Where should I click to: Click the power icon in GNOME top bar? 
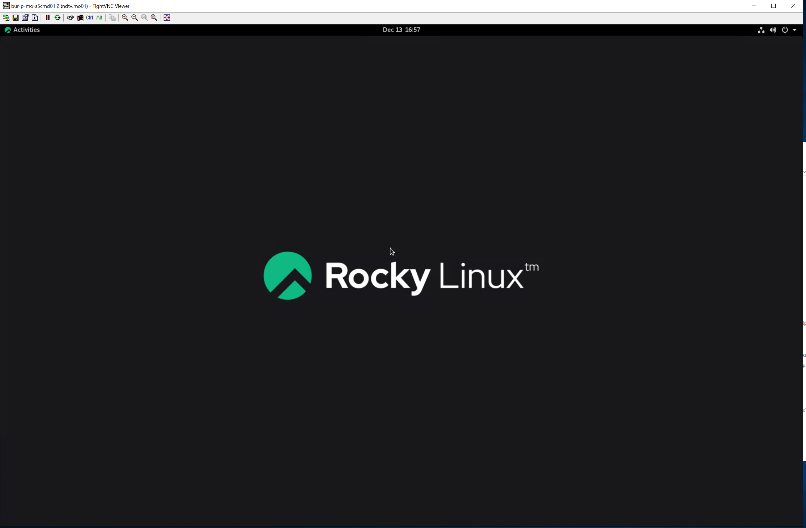(x=785, y=30)
